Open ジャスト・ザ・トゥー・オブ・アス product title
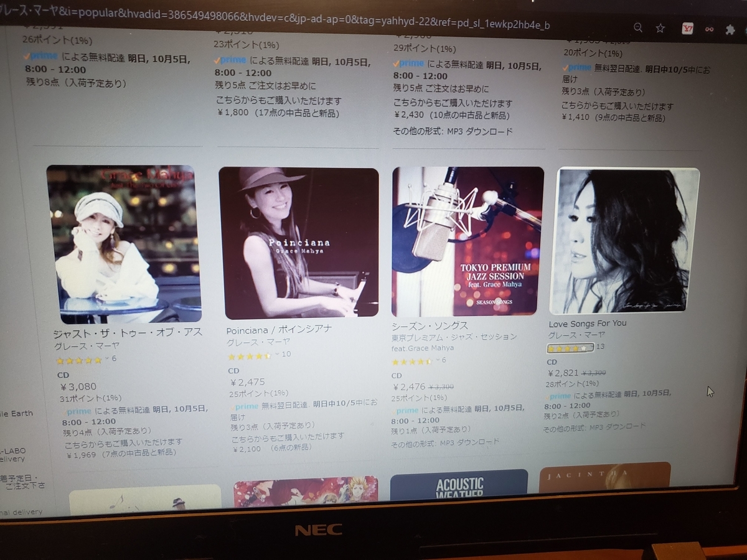The height and width of the screenshot is (560, 747). coord(128,332)
